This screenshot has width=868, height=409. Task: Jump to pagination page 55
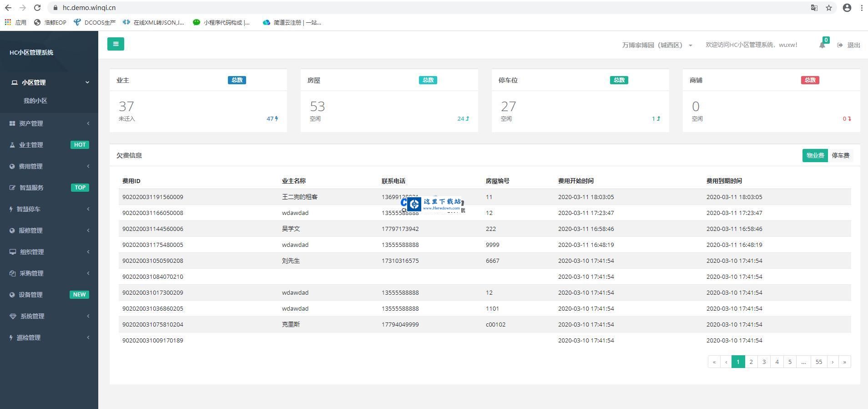click(x=819, y=362)
